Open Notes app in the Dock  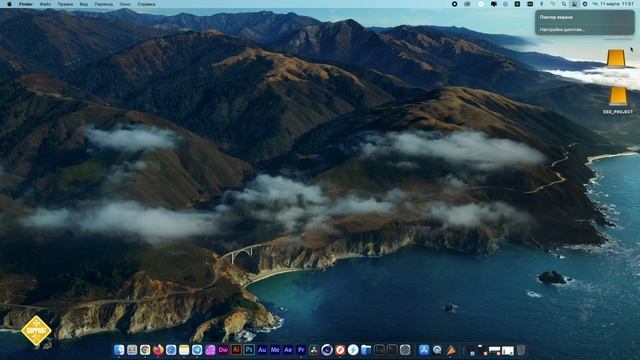(184, 350)
